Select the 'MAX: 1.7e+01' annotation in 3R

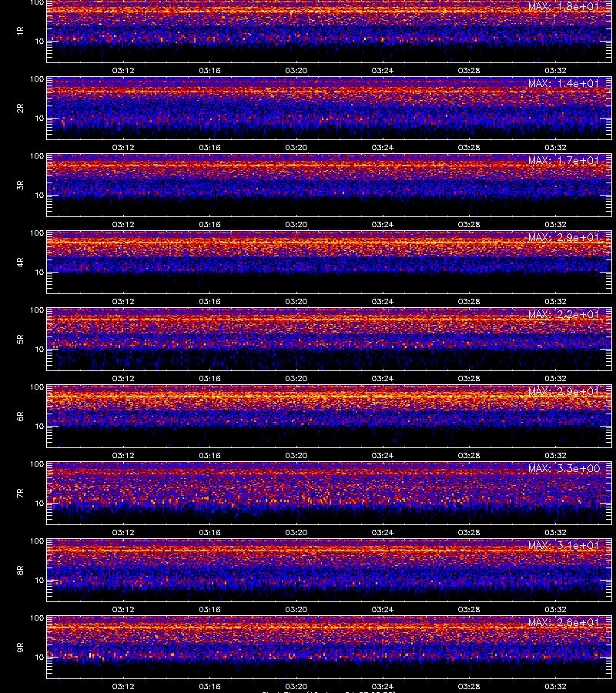[x=564, y=160]
